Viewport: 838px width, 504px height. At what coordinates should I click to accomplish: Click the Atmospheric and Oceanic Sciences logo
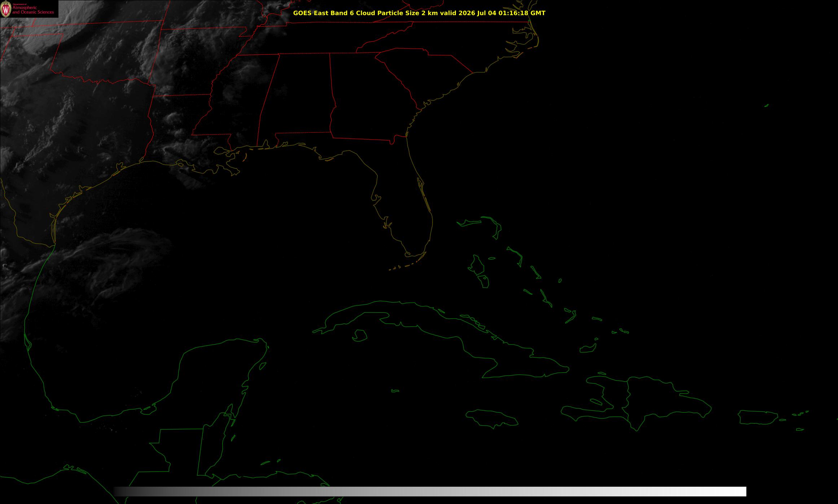[x=29, y=9]
